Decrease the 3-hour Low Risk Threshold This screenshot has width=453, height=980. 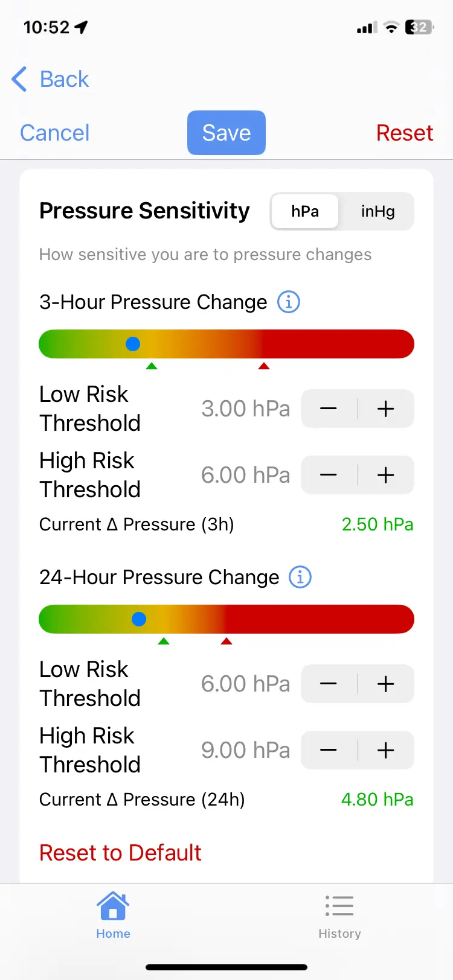click(x=329, y=409)
